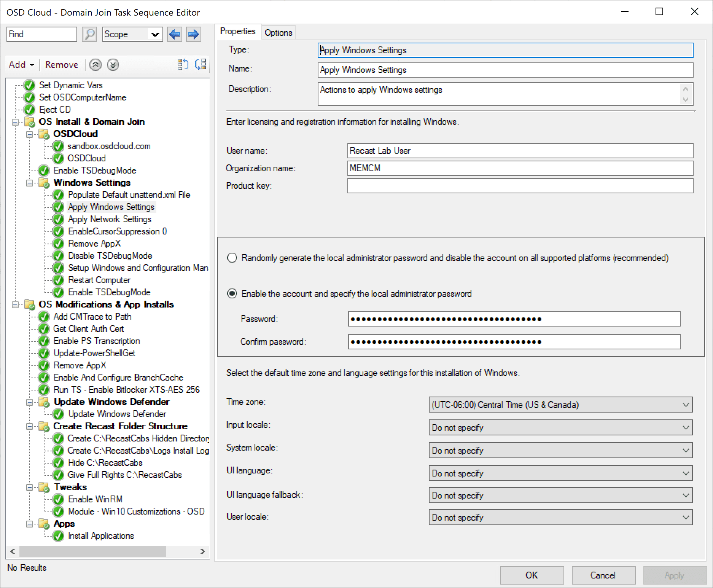Toggle the green status icon on Enable WinRM

point(58,499)
